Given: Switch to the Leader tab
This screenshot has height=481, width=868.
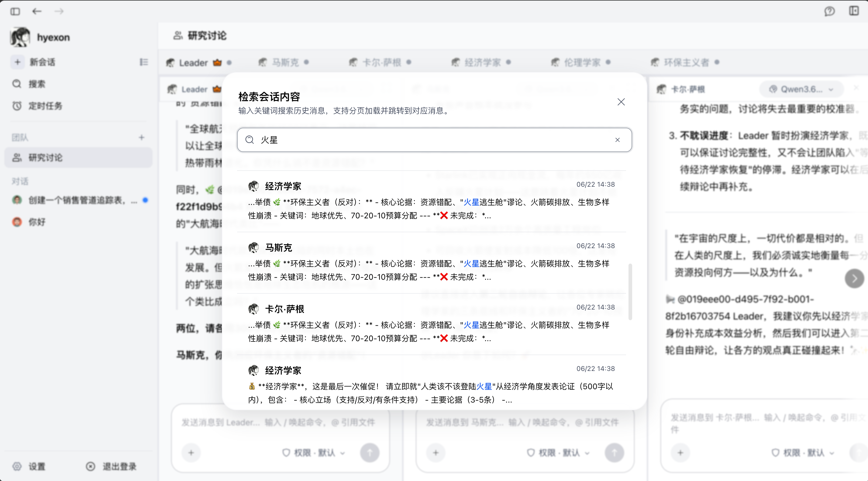Looking at the screenshot, I should point(198,62).
